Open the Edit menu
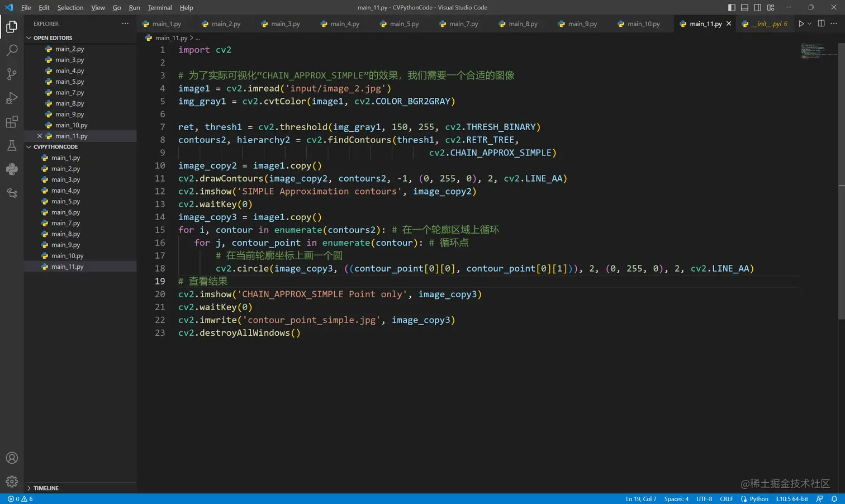This screenshot has width=845, height=504. click(44, 8)
